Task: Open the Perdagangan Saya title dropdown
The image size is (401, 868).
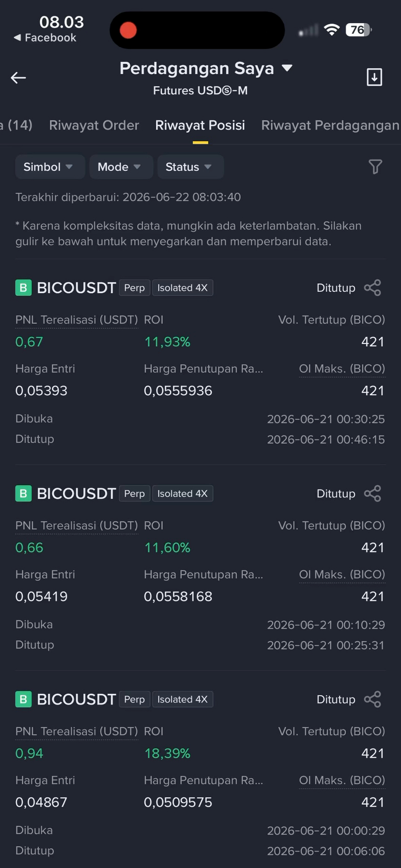Action: coord(206,68)
